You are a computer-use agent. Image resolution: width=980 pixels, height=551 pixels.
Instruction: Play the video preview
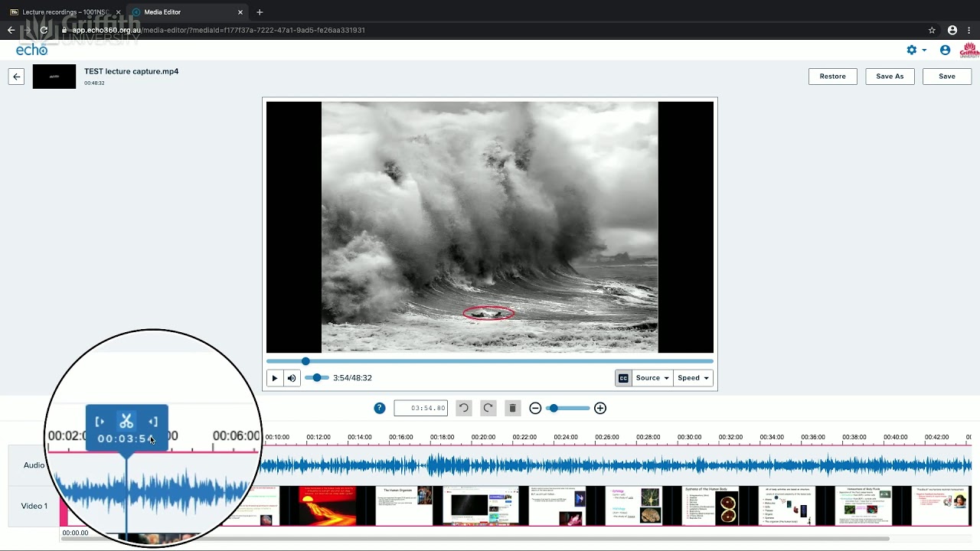pos(274,378)
